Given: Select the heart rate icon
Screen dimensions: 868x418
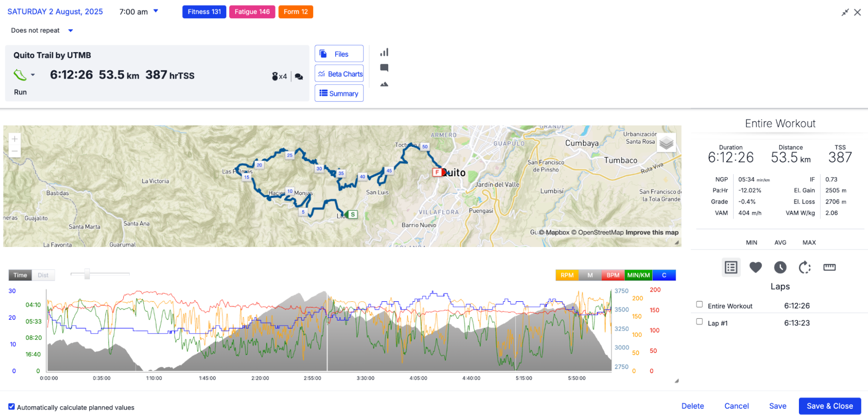Looking at the screenshot, I should tap(755, 267).
